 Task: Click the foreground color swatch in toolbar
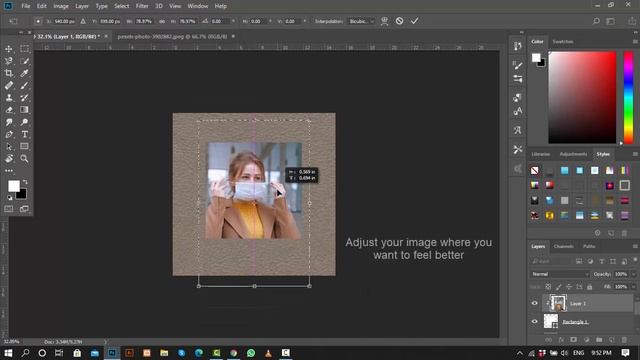point(13,186)
